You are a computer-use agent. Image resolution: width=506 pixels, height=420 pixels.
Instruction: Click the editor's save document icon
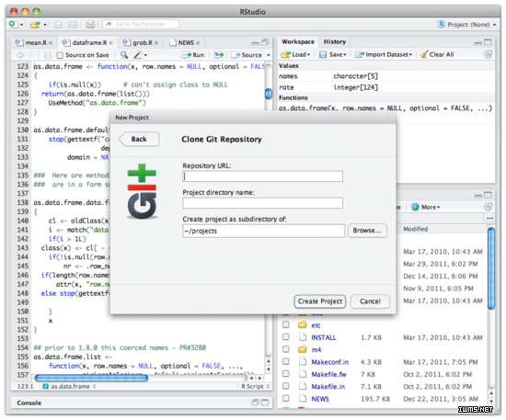pos(48,55)
